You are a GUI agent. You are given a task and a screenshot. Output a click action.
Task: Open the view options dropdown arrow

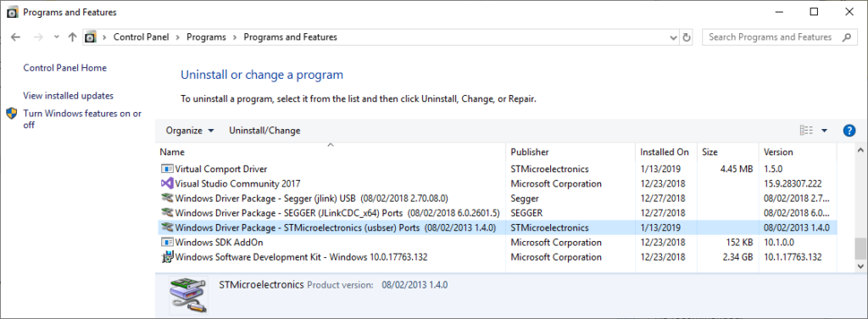pyautogui.click(x=824, y=131)
